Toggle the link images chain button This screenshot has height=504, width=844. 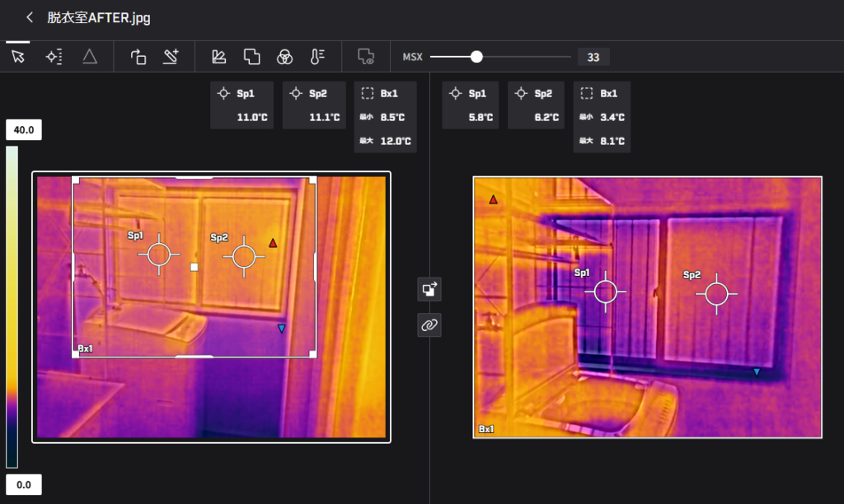click(x=429, y=324)
